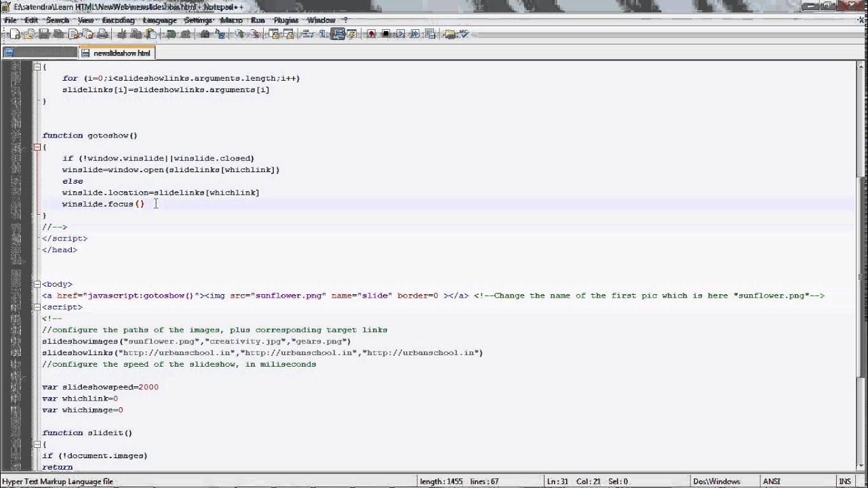Image resolution: width=868 pixels, height=488 pixels.
Task: Click on 'var slideshowspeed=2000' line
Action: tap(100, 387)
